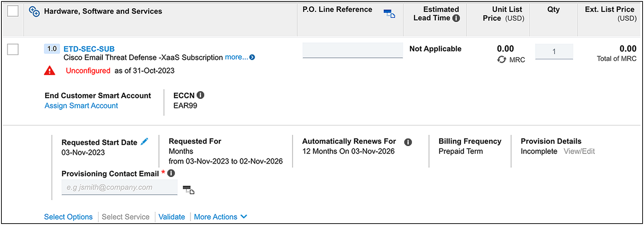Open Select Options for the subscription
The height and width of the screenshot is (225, 644).
point(68,216)
